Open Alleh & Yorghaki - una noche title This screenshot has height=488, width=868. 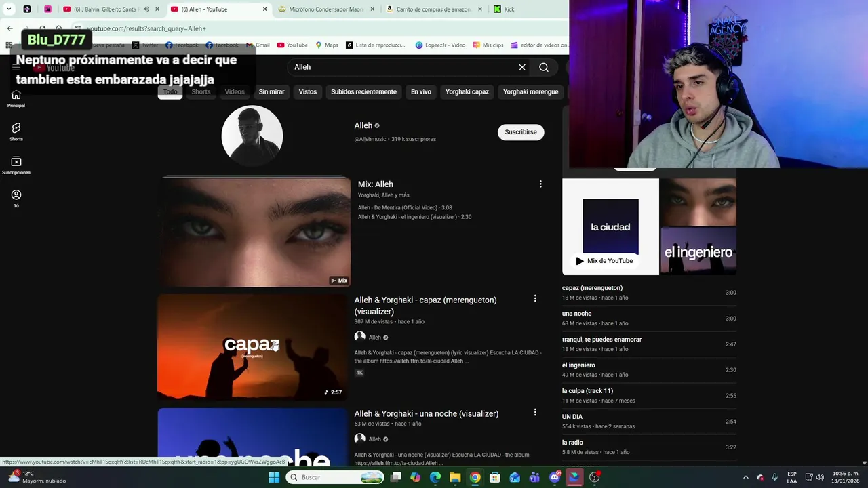[x=426, y=413]
